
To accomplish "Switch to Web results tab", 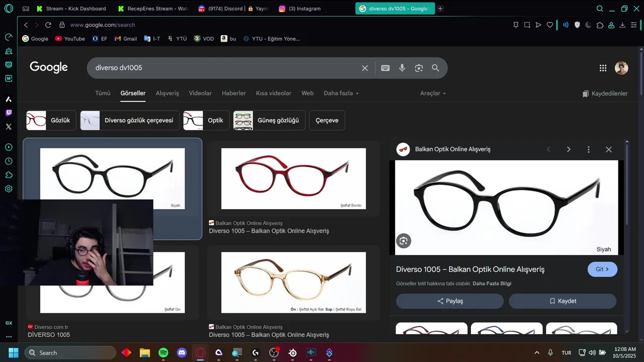I will [x=307, y=93].
